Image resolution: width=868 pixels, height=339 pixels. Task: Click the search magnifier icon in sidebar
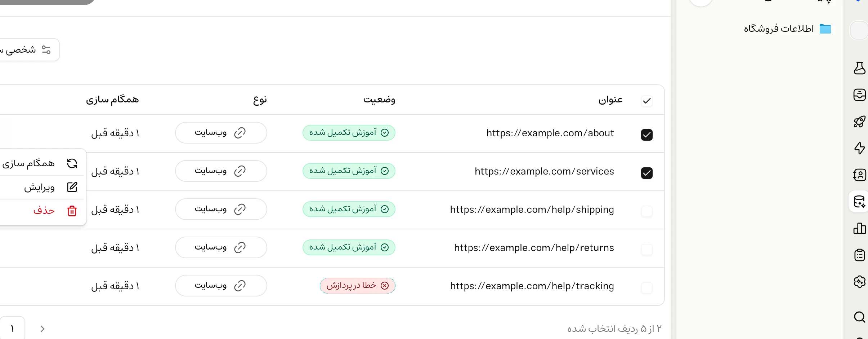click(859, 317)
